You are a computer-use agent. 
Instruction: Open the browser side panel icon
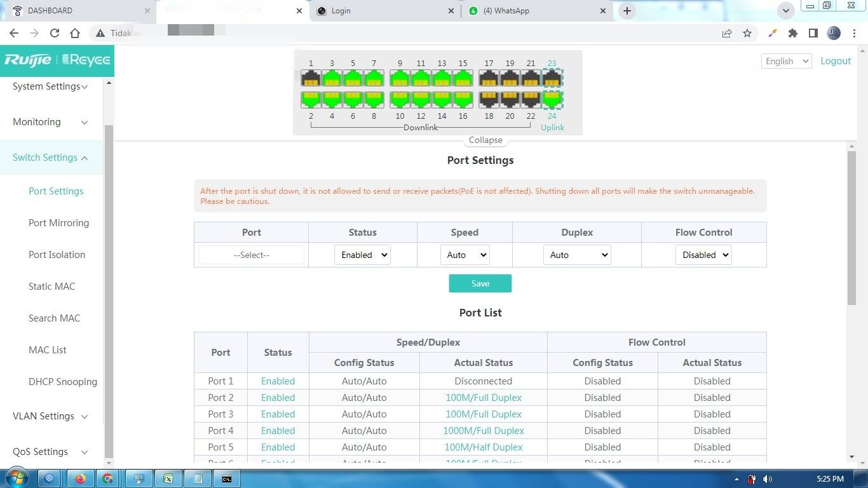click(813, 33)
